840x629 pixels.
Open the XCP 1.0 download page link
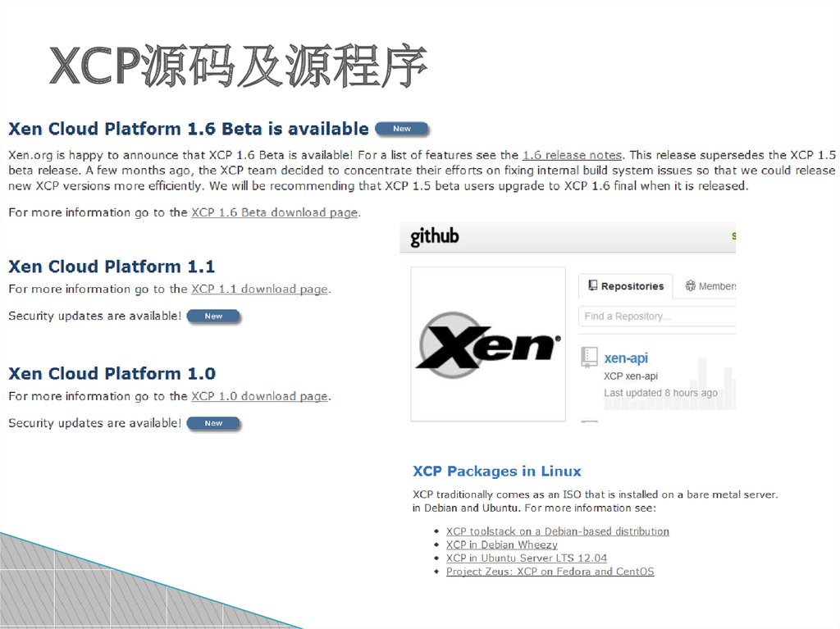259,396
